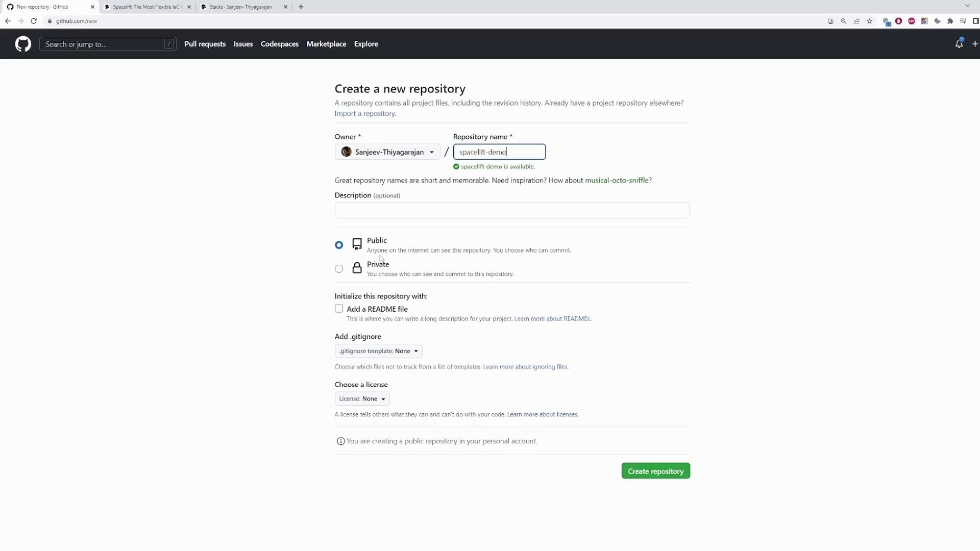Focus the Description input field

point(512,210)
